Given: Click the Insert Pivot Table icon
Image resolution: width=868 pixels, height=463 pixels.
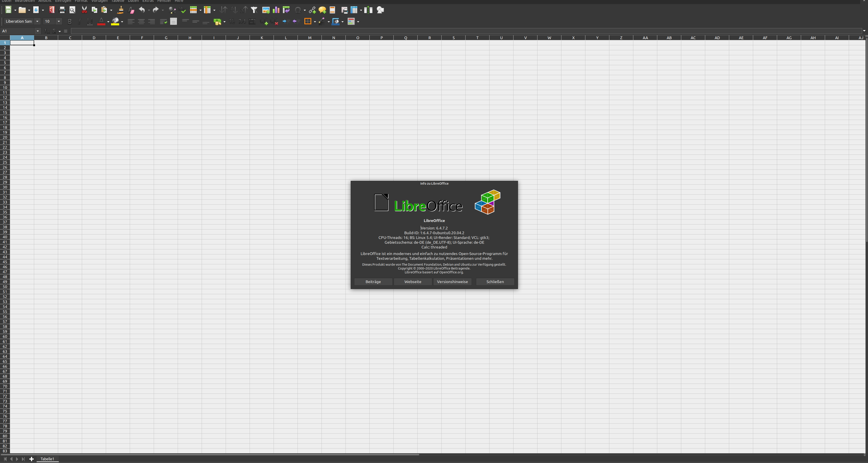Looking at the screenshot, I should click(286, 10).
